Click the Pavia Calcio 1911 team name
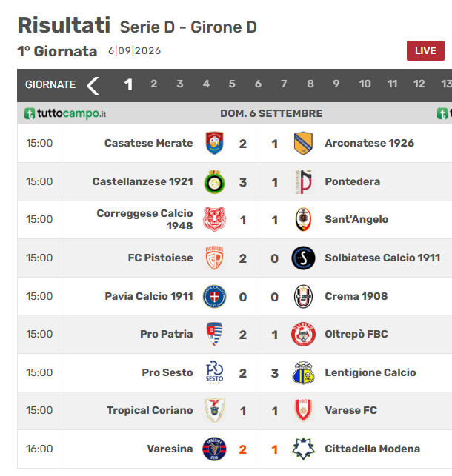The width and height of the screenshot is (452, 476). [x=149, y=296]
